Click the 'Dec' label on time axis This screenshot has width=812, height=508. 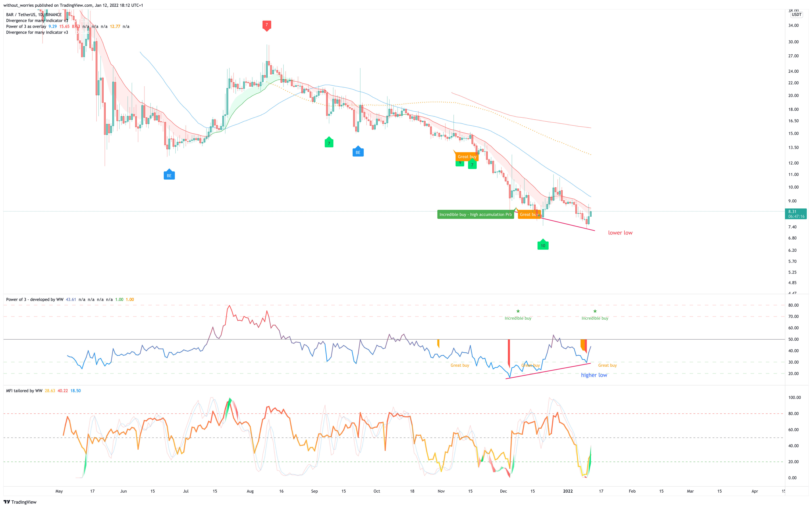click(x=503, y=491)
